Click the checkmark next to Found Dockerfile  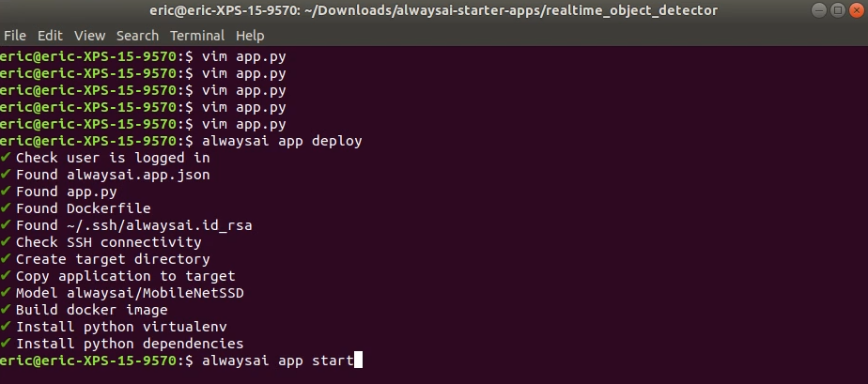tap(6, 208)
